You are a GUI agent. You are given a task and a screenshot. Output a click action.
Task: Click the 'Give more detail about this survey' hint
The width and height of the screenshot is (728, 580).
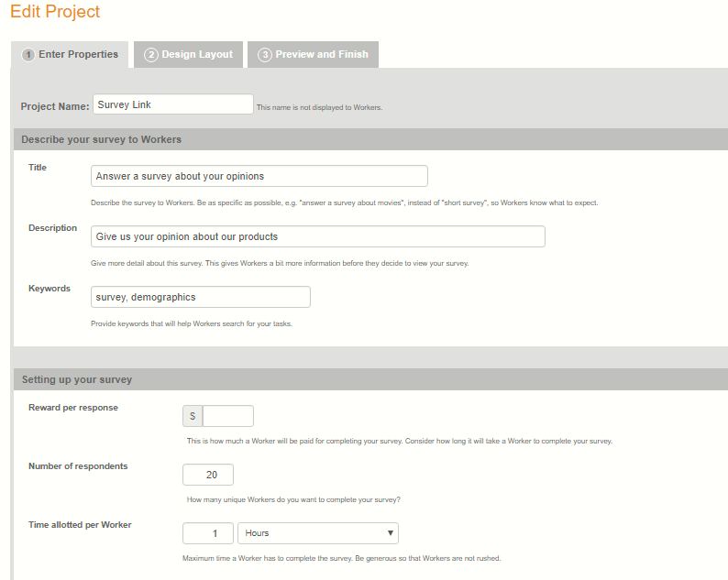280,264
